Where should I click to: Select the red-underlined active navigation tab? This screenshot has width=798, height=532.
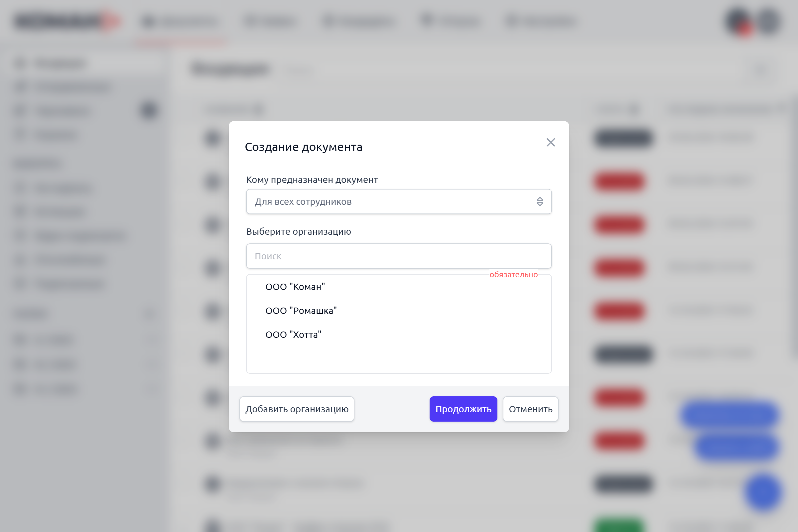(181, 22)
